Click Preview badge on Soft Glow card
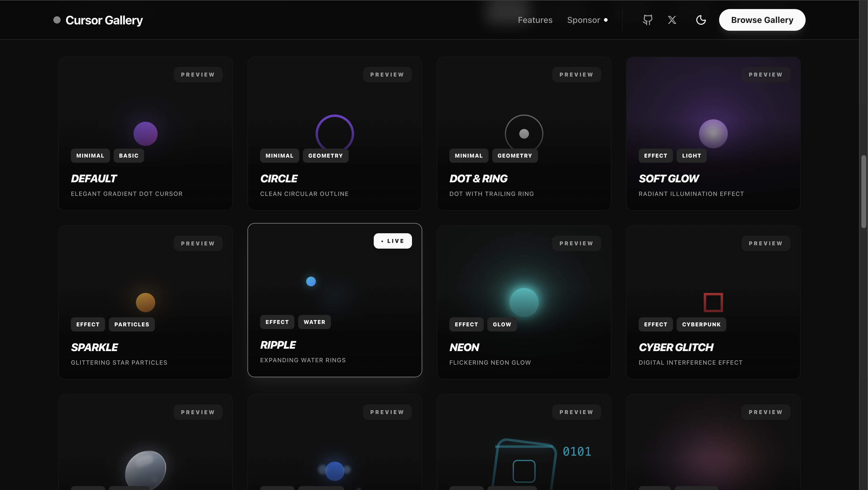 coord(766,74)
